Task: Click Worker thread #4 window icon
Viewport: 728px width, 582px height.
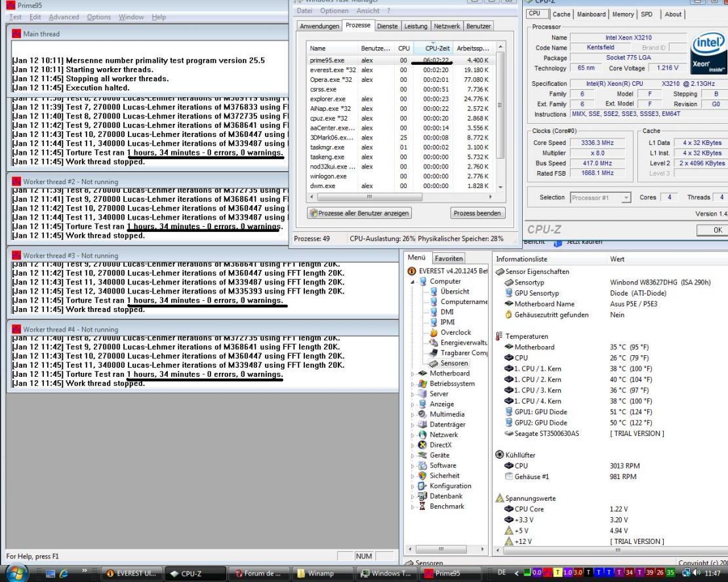Action: click(x=16, y=329)
